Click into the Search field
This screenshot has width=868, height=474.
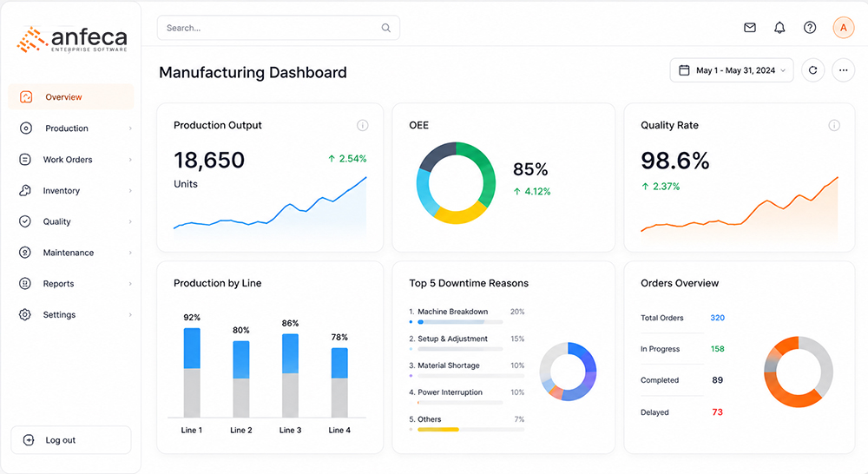279,28
